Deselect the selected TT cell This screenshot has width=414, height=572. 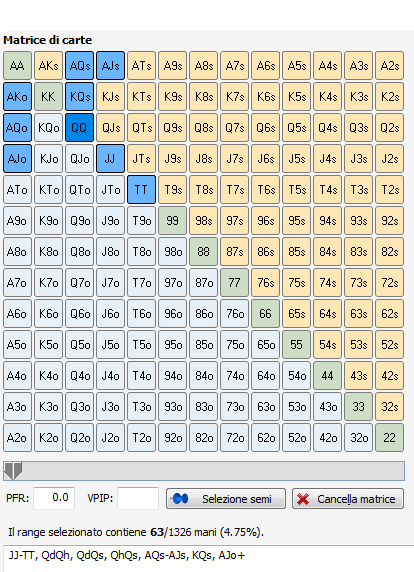pyautogui.click(x=142, y=190)
